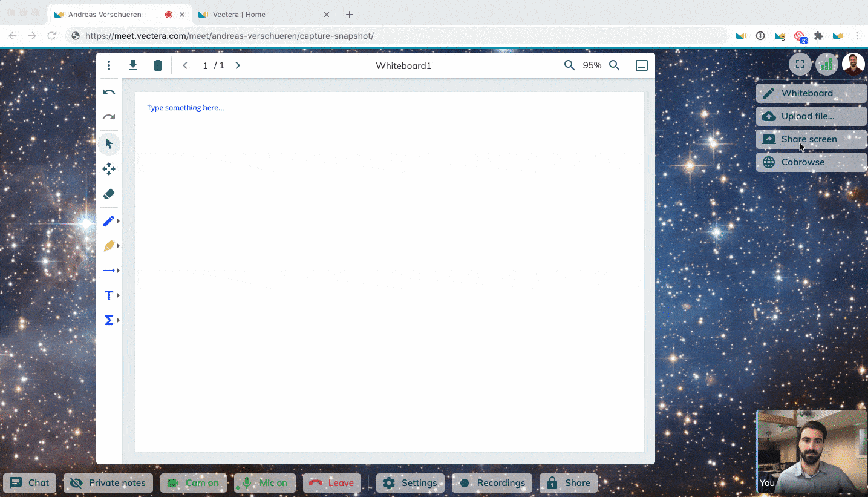The width and height of the screenshot is (868, 497).
Task: Toggle the whiteboard panel layout icon
Action: tap(642, 65)
